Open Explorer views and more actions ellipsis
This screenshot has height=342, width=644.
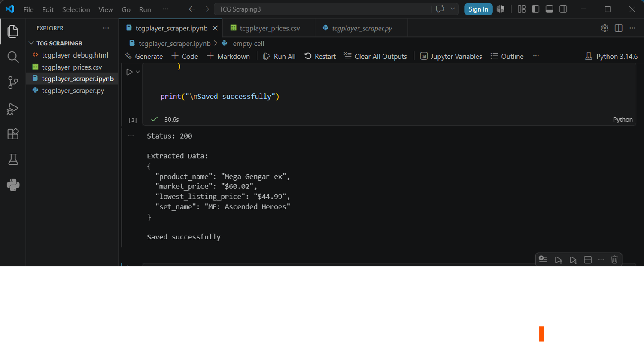pos(106,28)
